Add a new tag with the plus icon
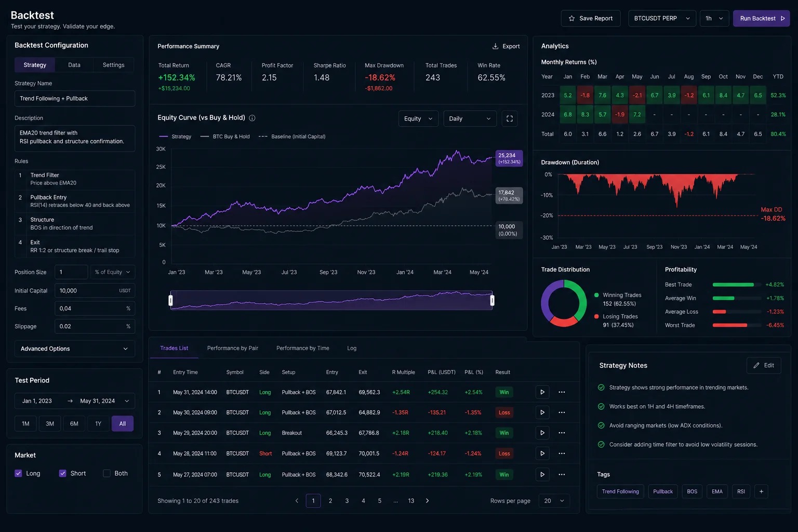Image resolution: width=798 pixels, height=532 pixels. click(x=761, y=491)
